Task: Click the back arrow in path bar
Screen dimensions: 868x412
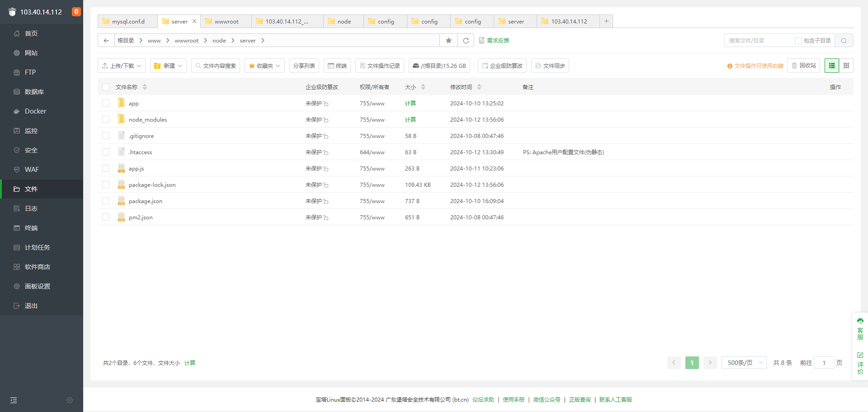Action: coord(106,41)
